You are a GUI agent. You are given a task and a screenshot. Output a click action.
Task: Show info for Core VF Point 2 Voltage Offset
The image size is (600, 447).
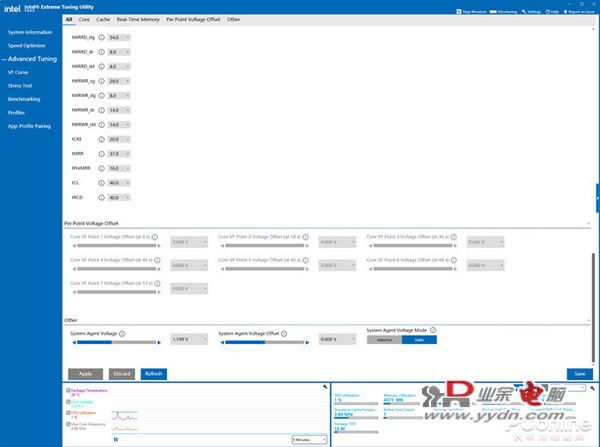(x=305, y=237)
